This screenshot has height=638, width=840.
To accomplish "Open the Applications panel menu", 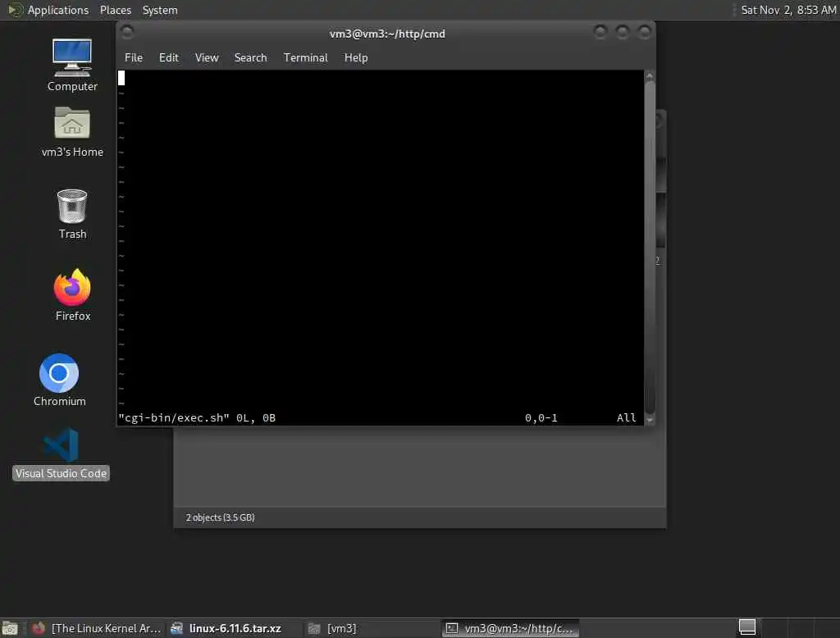I will 48,10.
